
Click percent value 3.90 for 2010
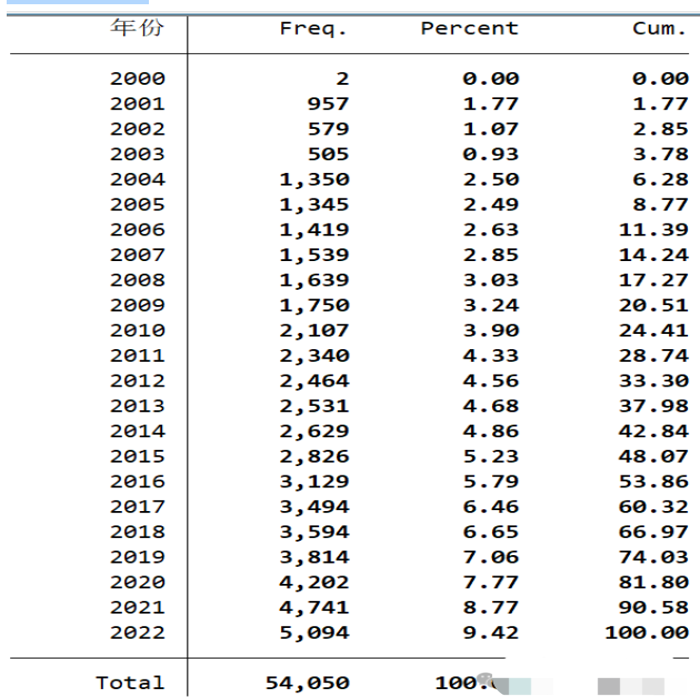pos(491,330)
